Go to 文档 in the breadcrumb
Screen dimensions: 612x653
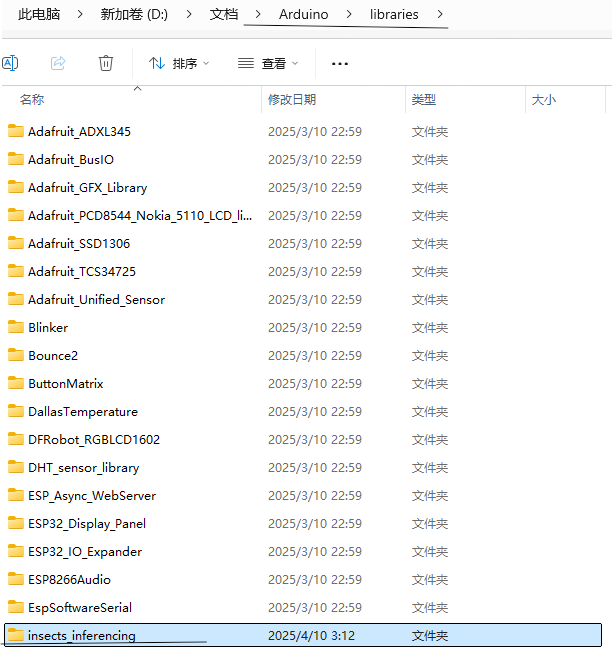point(224,14)
